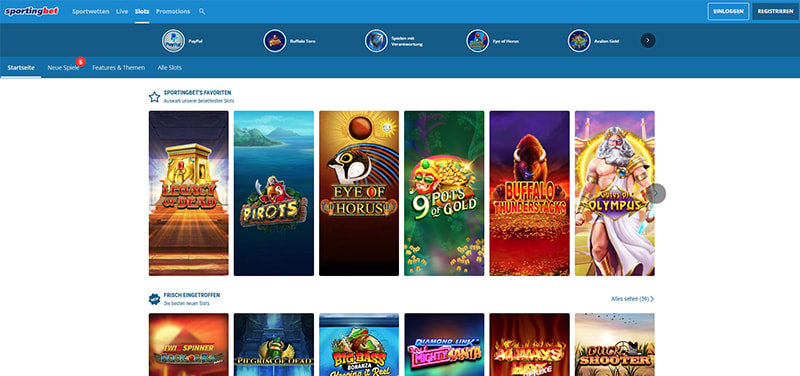800x376 pixels.
Task: Open the Duck Shooter game tile
Action: (x=614, y=344)
